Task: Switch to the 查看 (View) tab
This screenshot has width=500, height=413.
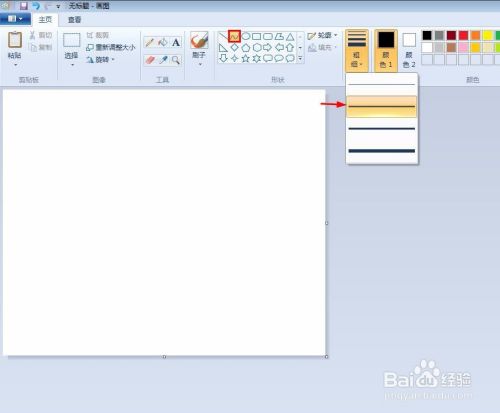Action: (x=74, y=20)
